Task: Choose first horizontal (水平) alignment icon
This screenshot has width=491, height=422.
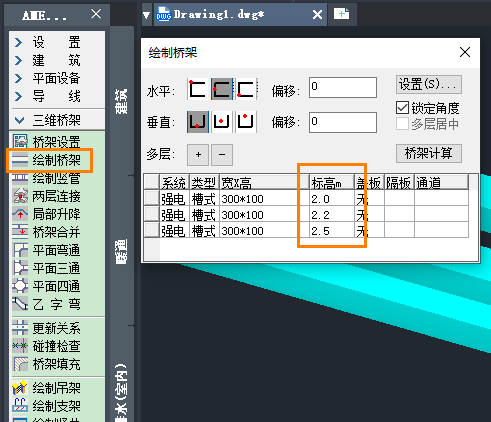Action: click(198, 89)
